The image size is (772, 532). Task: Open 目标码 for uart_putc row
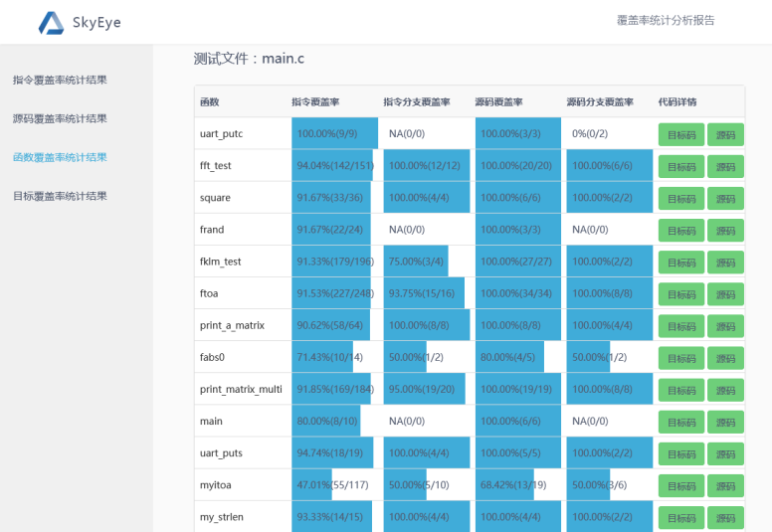681,135
